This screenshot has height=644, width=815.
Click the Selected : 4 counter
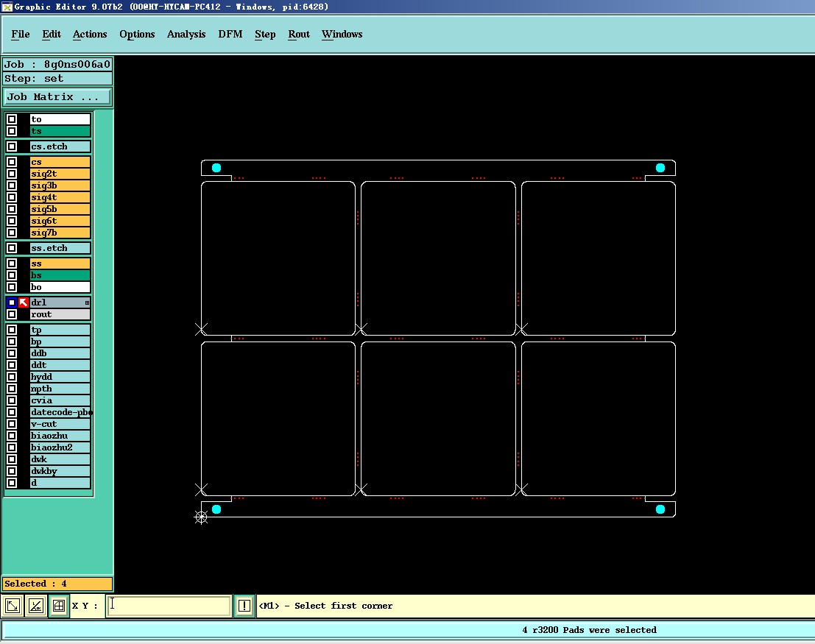pos(57,584)
